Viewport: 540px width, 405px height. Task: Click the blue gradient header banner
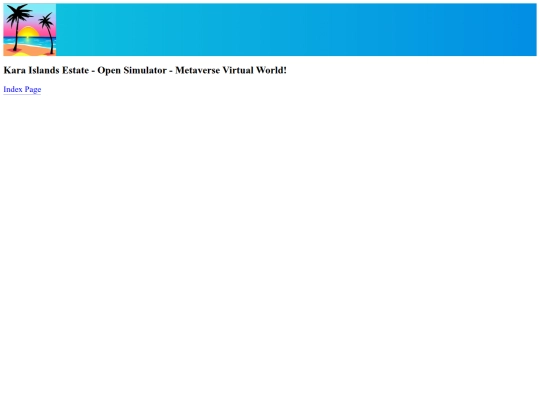[x=270, y=30]
